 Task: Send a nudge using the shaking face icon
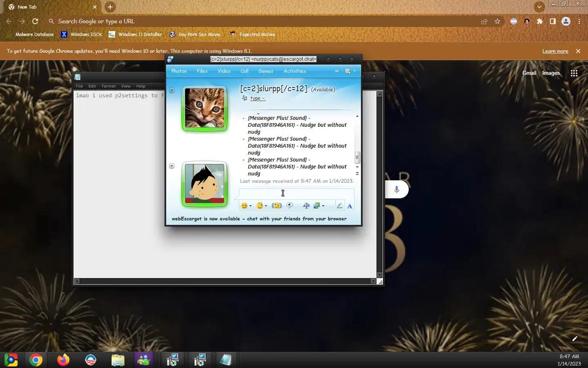click(277, 206)
